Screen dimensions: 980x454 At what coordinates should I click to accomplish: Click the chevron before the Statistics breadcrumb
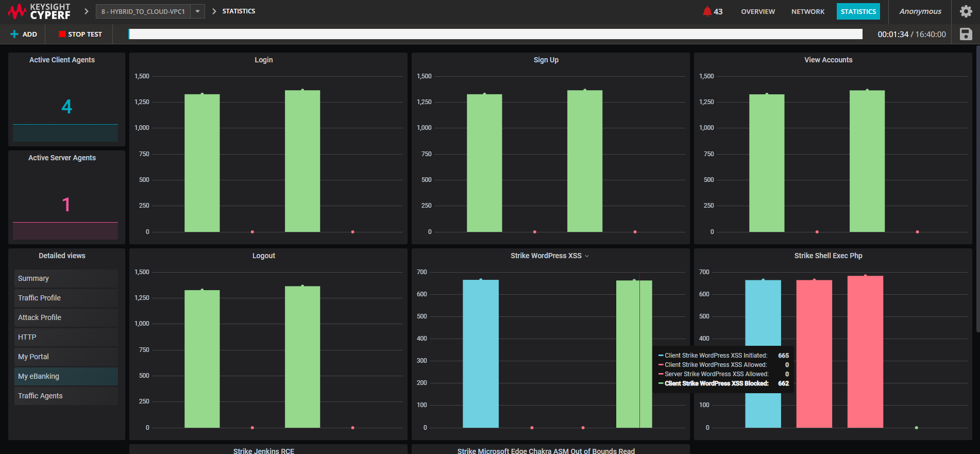click(x=214, y=11)
